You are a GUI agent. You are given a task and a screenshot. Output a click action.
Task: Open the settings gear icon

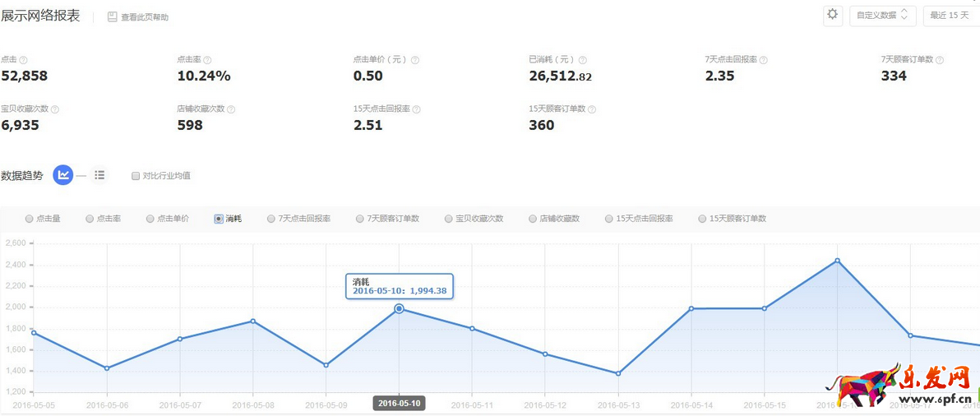(x=833, y=15)
